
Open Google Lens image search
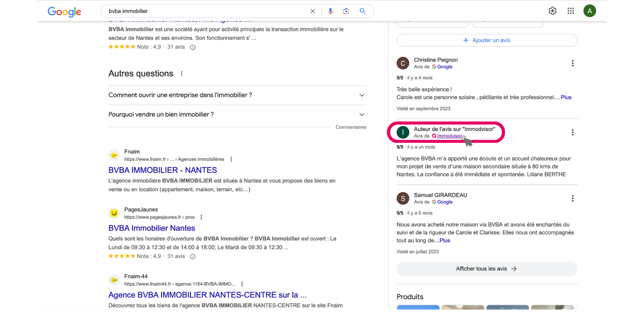pyautogui.click(x=346, y=11)
